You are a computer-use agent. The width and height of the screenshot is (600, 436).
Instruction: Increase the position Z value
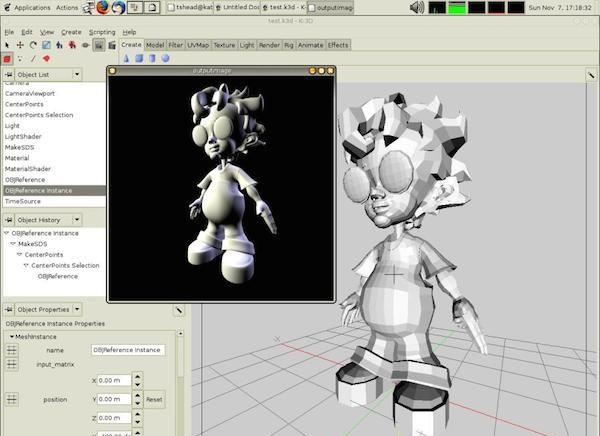[137, 413]
